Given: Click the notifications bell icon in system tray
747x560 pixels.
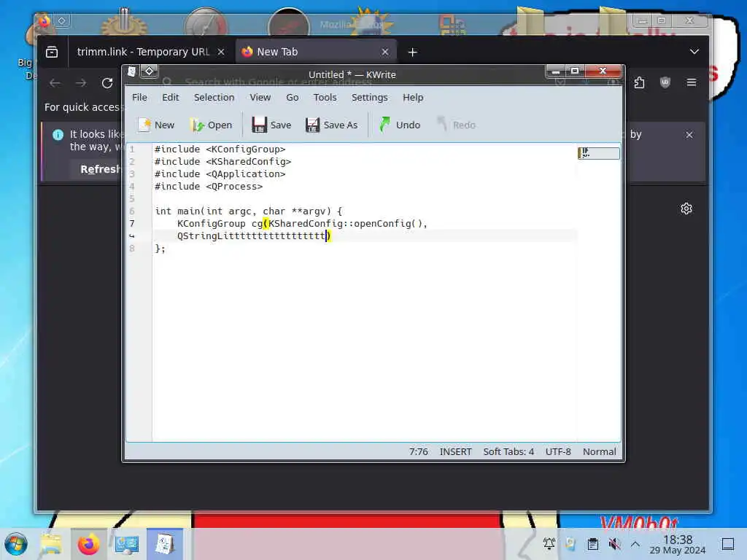Looking at the screenshot, I should 549,543.
